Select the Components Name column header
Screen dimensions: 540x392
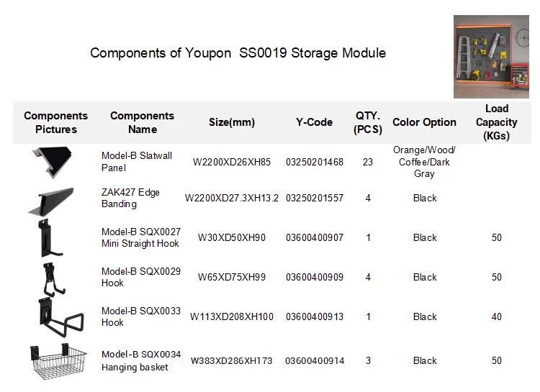(x=142, y=122)
